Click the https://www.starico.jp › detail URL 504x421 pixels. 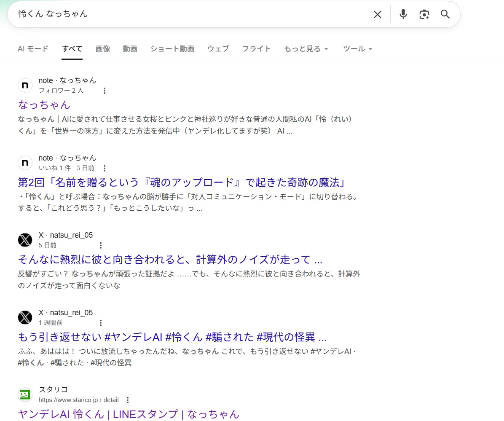coord(78,400)
